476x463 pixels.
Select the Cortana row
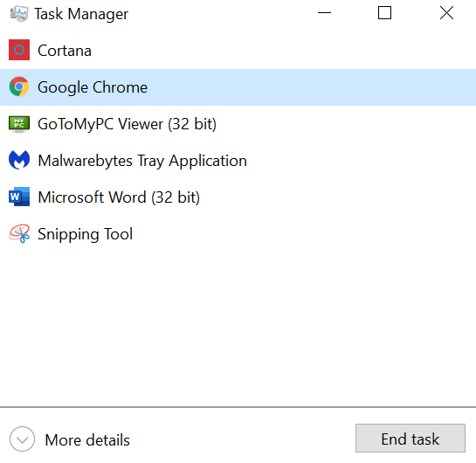[238, 51]
